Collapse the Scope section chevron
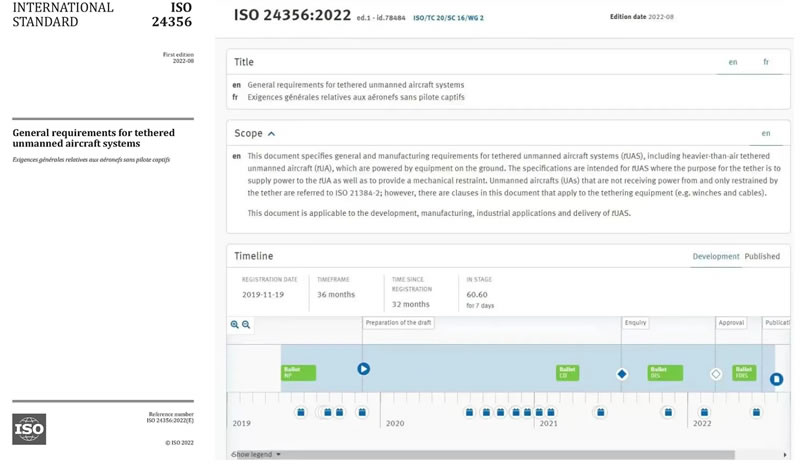Screen dimensions: 800x467 coord(271,134)
